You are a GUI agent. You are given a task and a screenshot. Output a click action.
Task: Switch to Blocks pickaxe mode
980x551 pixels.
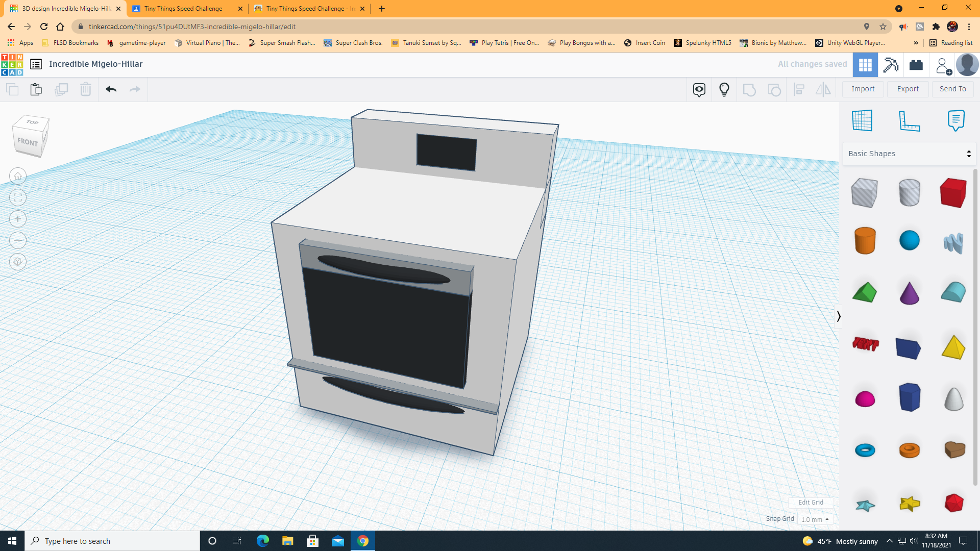click(x=891, y=64)
